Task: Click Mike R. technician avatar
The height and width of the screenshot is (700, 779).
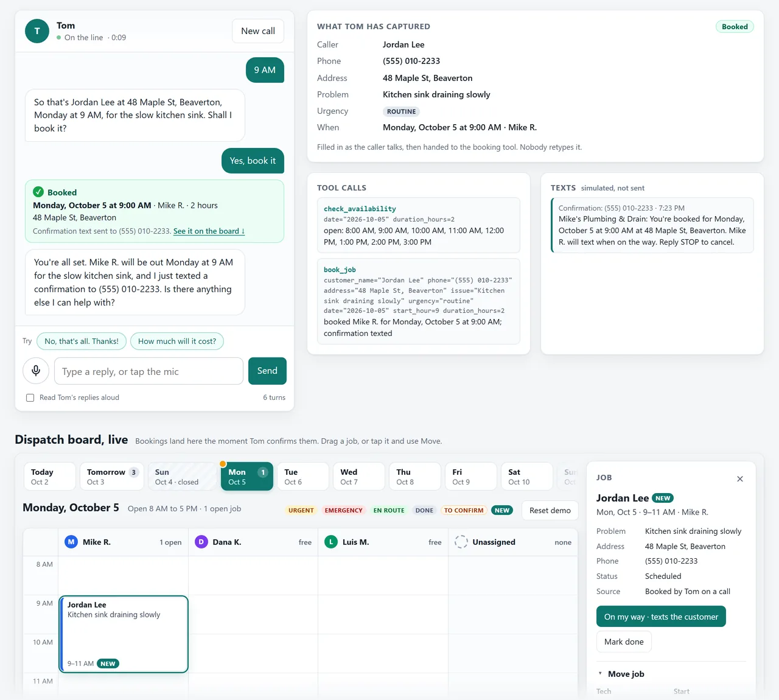Action: [71, 542]
